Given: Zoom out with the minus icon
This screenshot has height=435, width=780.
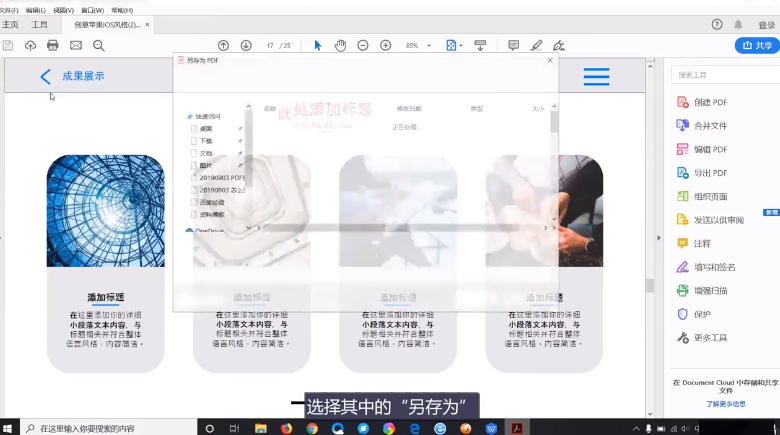Looking at the screenshot, I should pos(363,45).
